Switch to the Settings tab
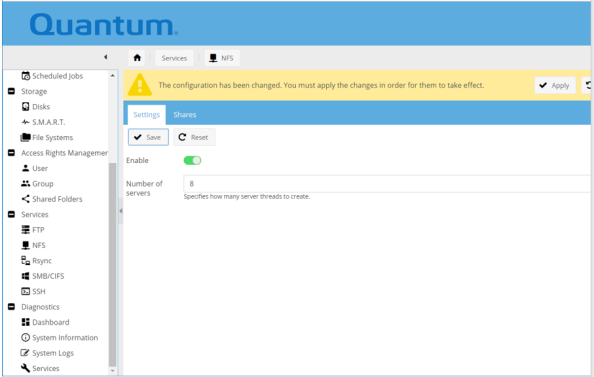 (147, 115)
